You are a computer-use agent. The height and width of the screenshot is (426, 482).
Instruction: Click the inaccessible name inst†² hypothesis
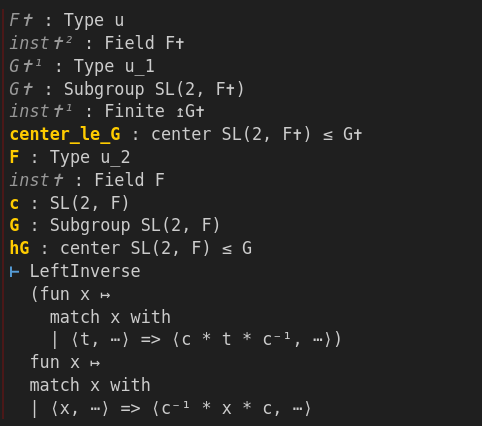(x=41, y=43)
